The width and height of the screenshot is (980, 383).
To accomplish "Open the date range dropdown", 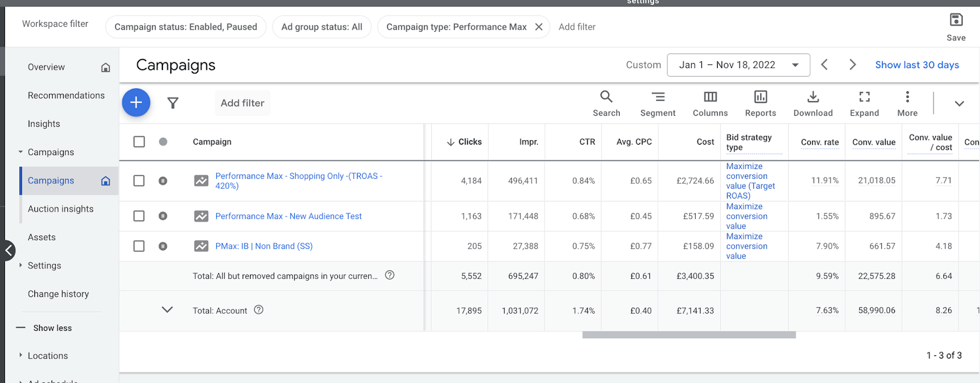I will [x=738, y=65].
